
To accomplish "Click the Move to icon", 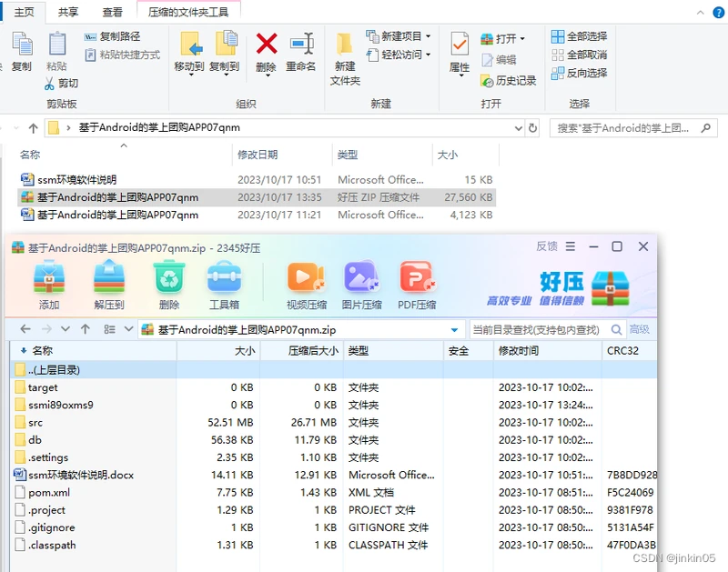I will point(191,44).
